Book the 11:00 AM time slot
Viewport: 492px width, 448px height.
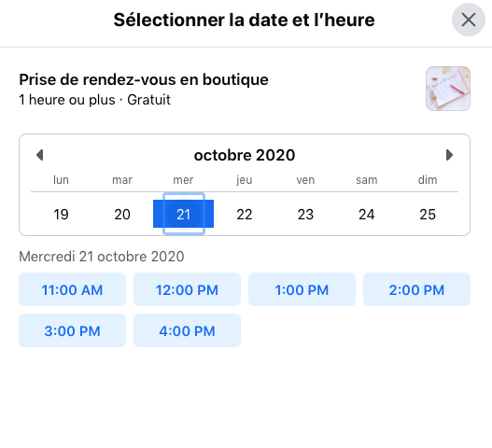coord(72,289)
